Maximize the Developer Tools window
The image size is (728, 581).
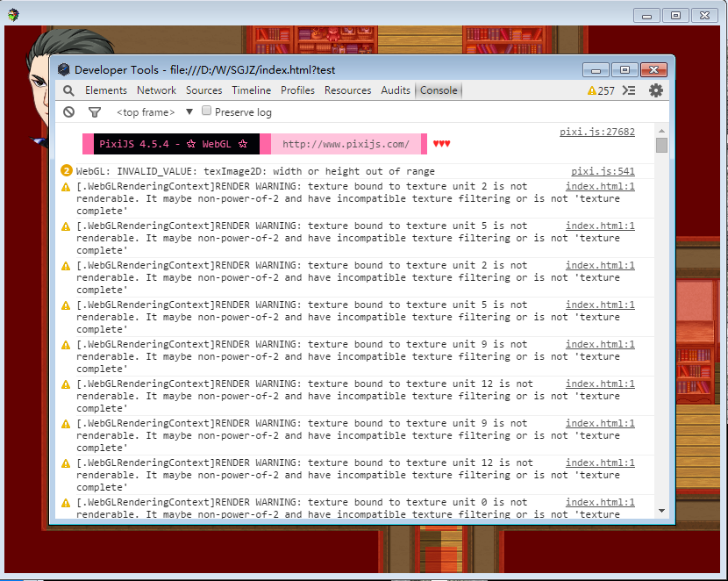[625, 70]
